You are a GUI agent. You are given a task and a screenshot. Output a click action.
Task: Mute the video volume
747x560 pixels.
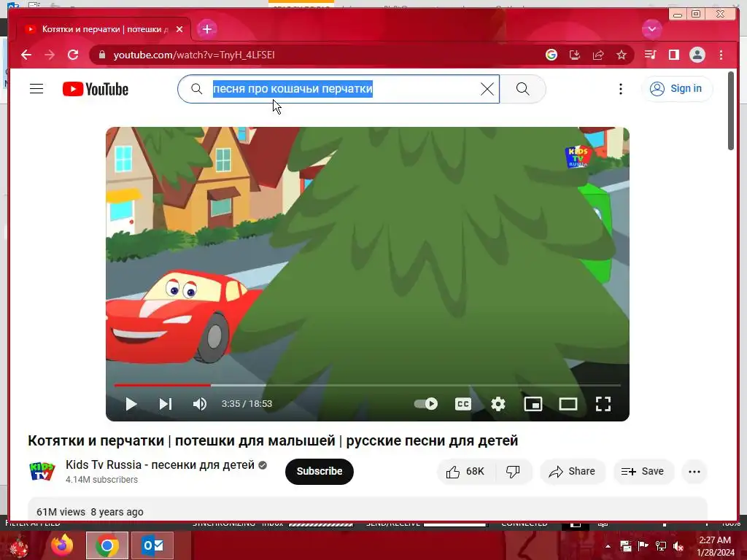[x=200, y=404]
